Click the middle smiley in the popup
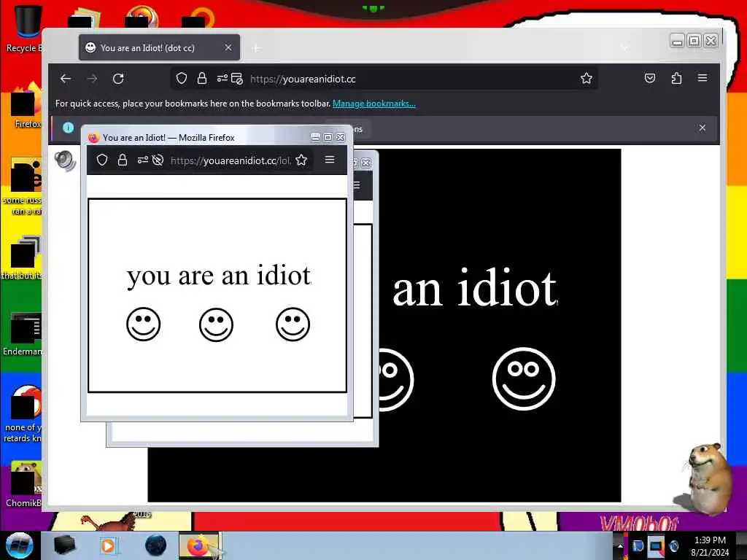The height and width of the screenshot is (560, 747). (x=216, y=324)
